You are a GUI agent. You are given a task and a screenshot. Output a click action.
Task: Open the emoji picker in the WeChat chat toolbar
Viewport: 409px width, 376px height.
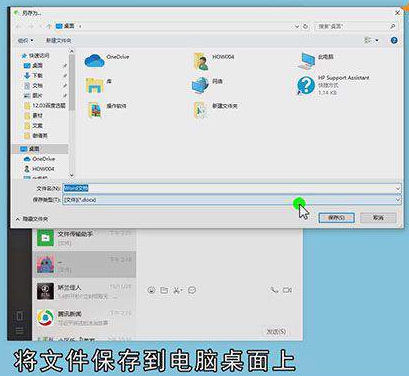point(151,290)
